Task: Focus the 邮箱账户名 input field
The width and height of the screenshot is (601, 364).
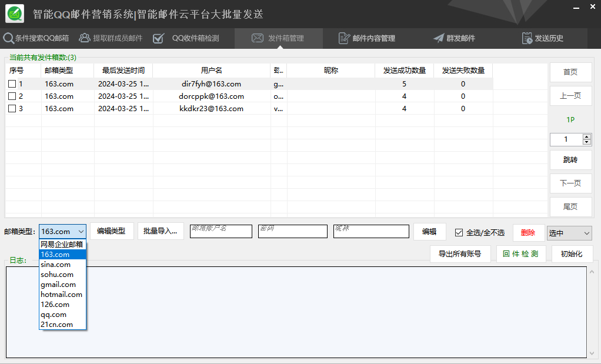Action: pyautogui.click(x=221, y=232)
